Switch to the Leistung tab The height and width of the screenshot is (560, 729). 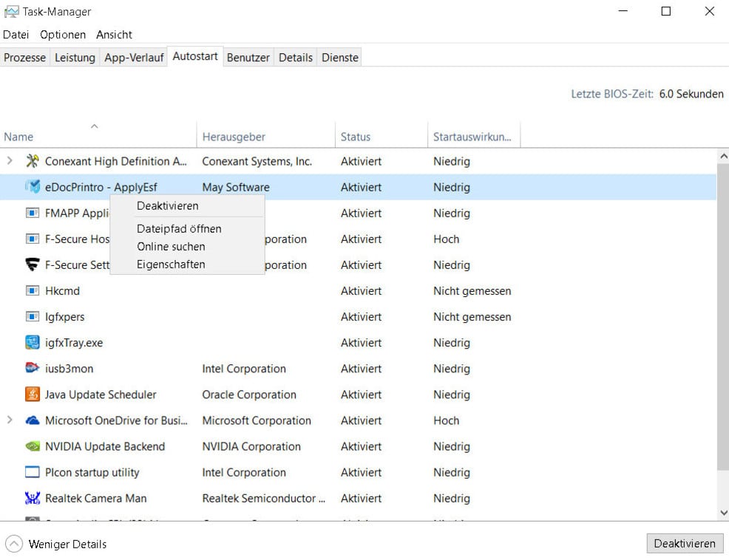click(x=75, y=57)
